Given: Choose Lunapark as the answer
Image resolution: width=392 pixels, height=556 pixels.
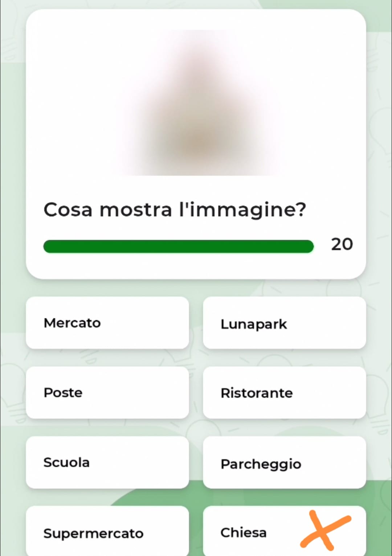Looking at the screenshot, I should click(284, 323).
